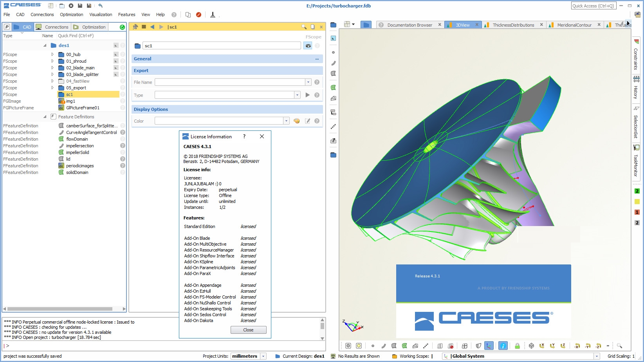Toggle red indicator 1 on right sidebar
This screenshot has height=362, width=644.
(x=637, y=212)
